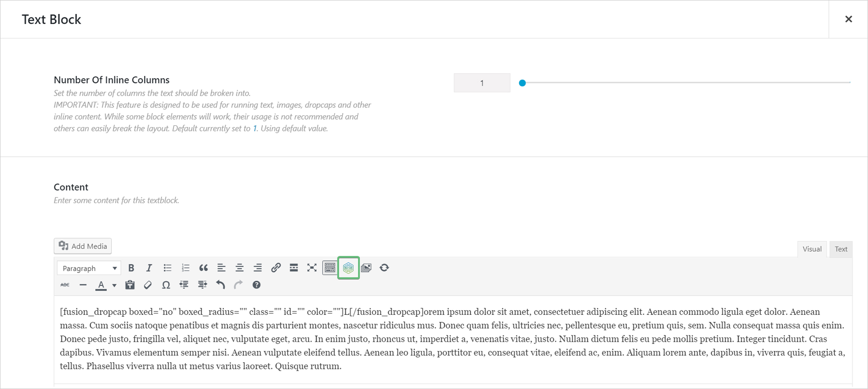Clear formatting with the eraser icon
The height and width of the screenshot is (389, 868).
[148, 285]
